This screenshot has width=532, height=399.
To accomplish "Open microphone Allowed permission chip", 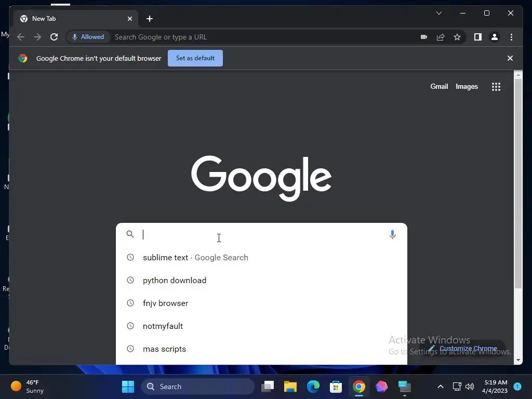I will click(88, 37).
